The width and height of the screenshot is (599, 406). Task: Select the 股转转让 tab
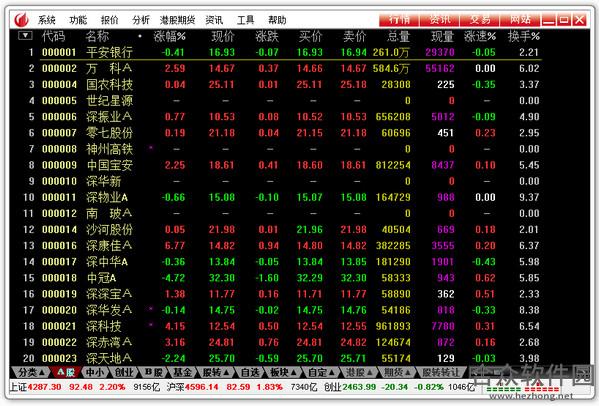441,372
